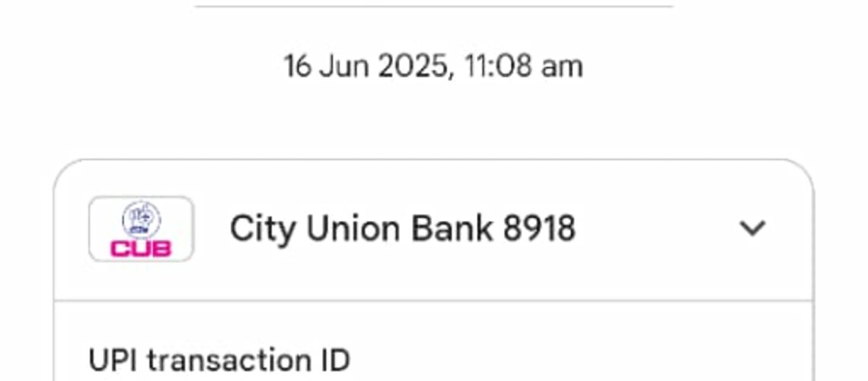Expand the City Union Bank 8918 row
Image resolution: width=868 pixels, height=381 pixels.
click(434, 229)
